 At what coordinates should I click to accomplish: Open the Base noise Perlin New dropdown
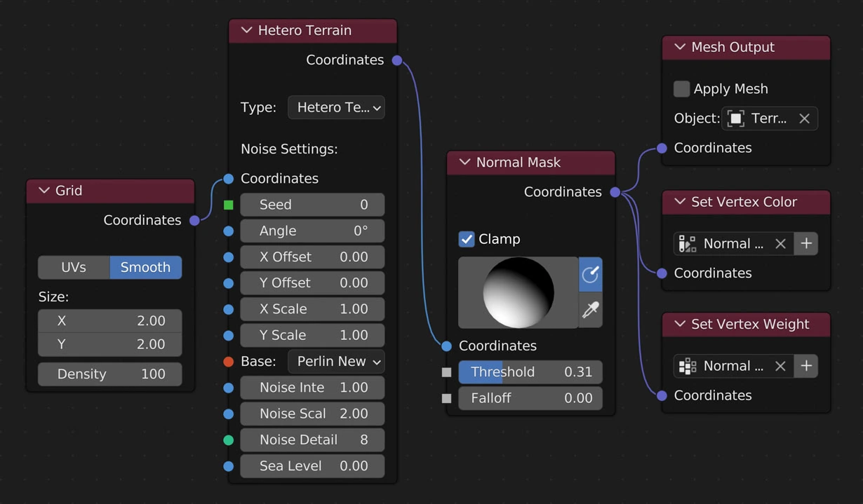(x=336, y=362)
